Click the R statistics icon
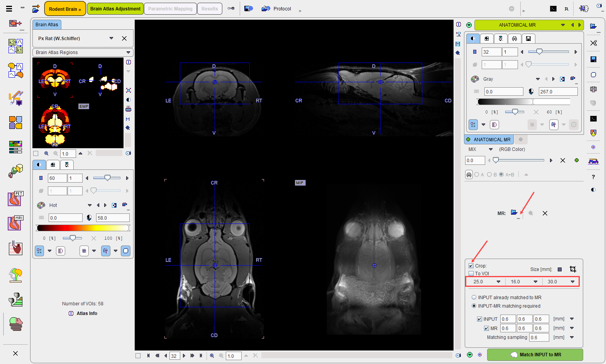The height and width of the screenshot is (364, 606). click(x=566, y=8)
